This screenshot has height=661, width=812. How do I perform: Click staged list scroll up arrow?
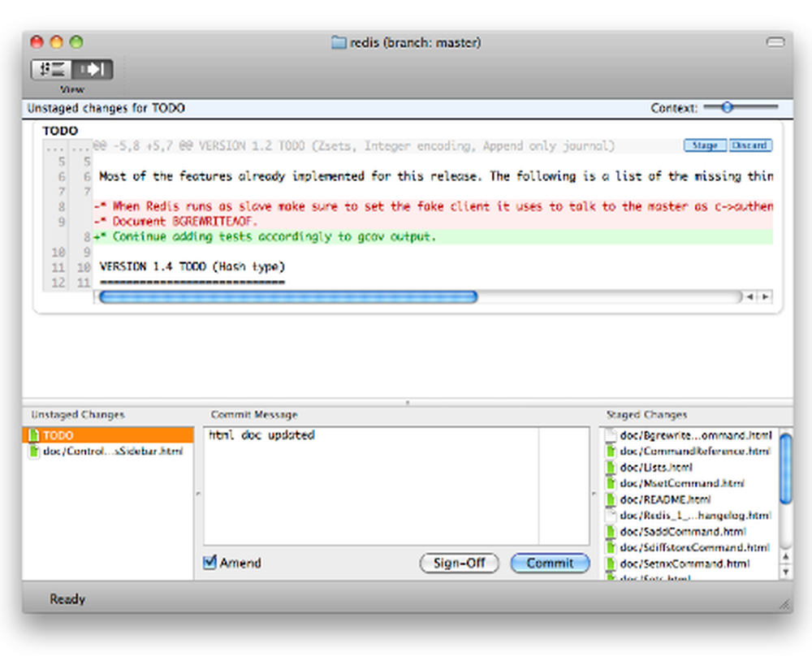pyautogui.click(x=786, y=556)
